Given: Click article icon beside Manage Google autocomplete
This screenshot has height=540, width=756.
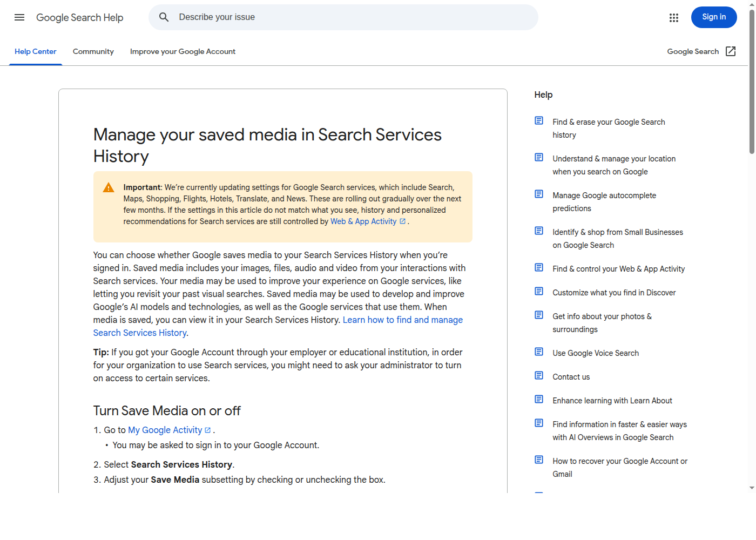Looking at the screenshot, I should (539, 194).
